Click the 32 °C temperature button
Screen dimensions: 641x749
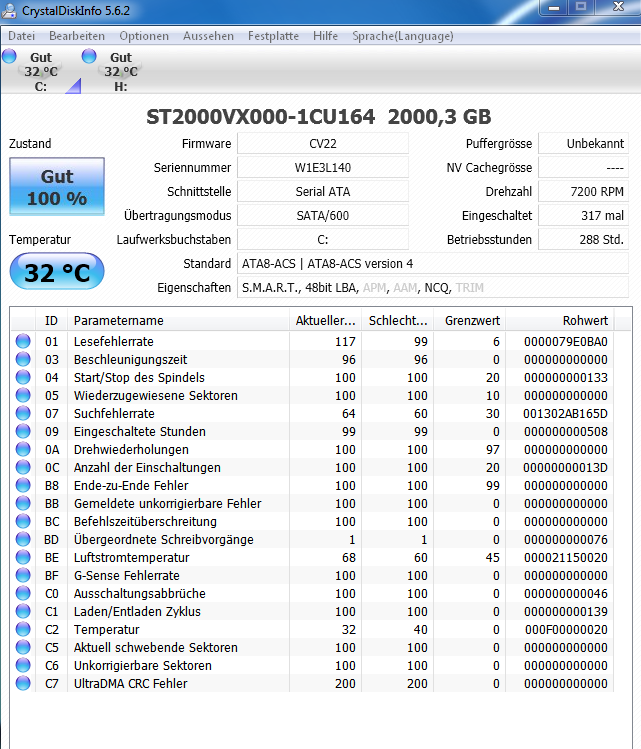[x=57, y=272]
